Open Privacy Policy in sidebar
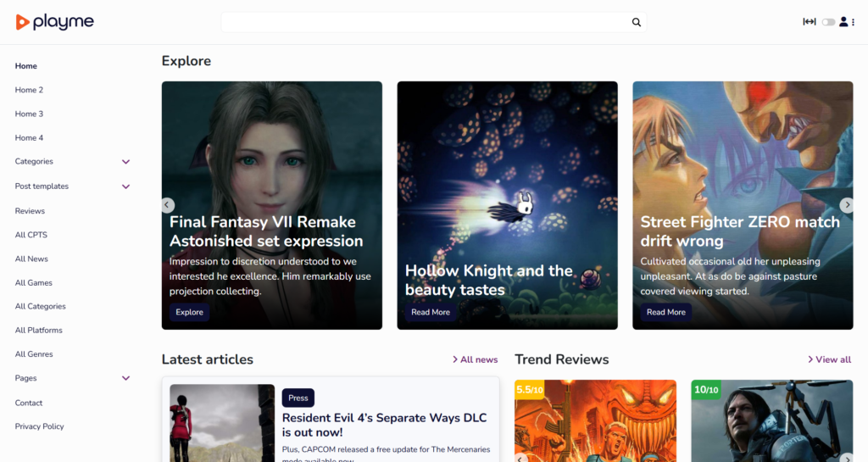868x462 pixels. tap(39, 426)
